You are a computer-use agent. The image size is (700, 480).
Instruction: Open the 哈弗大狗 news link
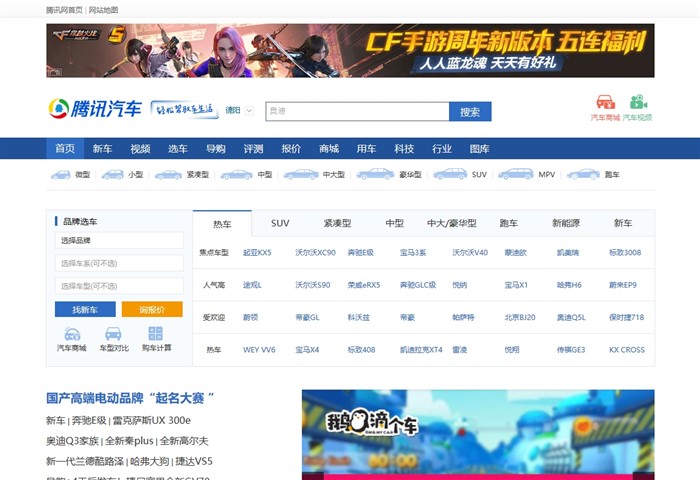pyautogui.click(x=149, y=461)
